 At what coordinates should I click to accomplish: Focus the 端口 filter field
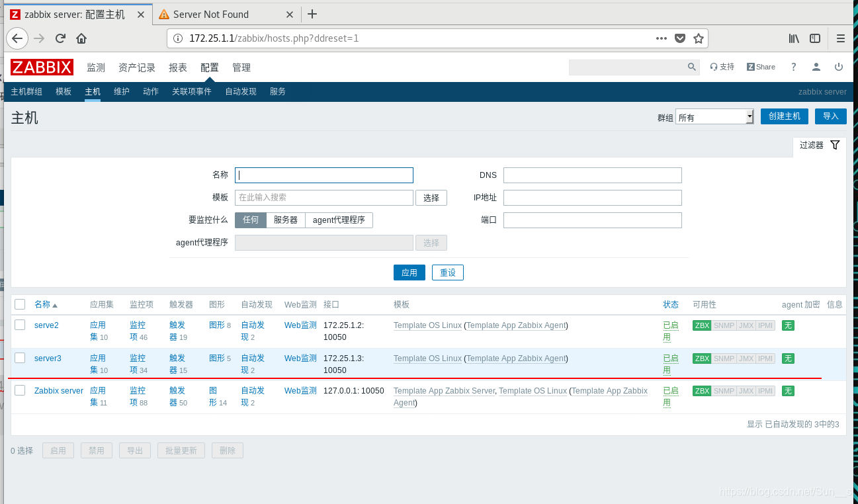[x=593, y=220]
